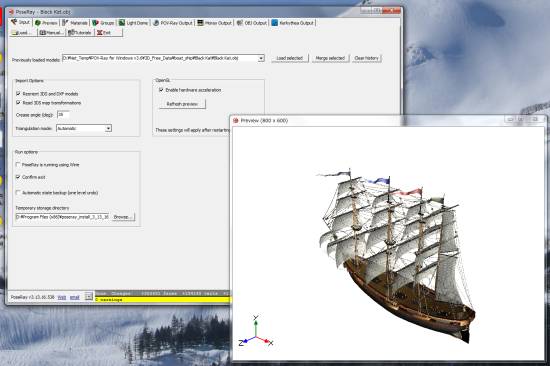
Task: Open the Preview tab with green icon
Action: (x=46, y=23)
